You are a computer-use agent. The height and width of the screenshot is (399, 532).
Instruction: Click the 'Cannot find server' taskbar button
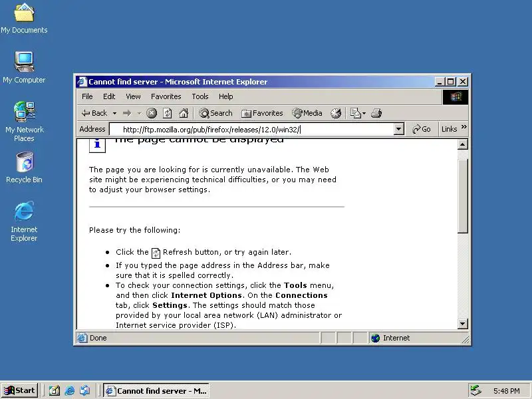coord(156,391)
